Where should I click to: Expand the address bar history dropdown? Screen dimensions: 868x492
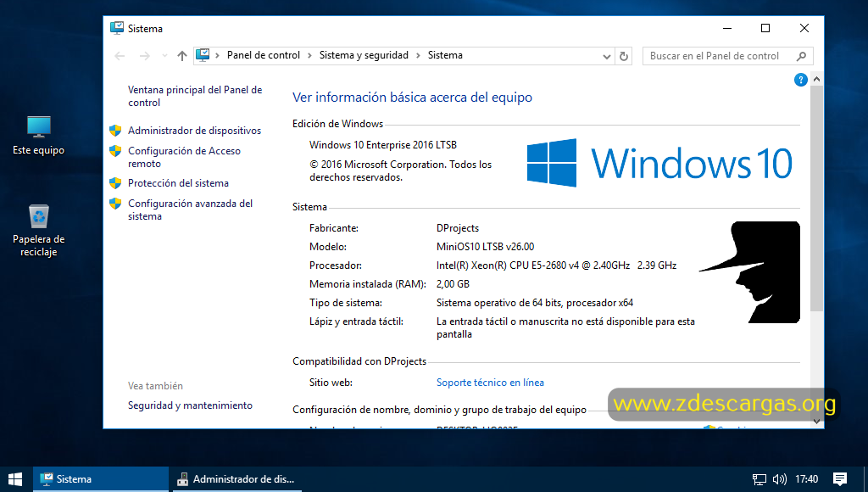pyautogui.click(x=607, y=56)
